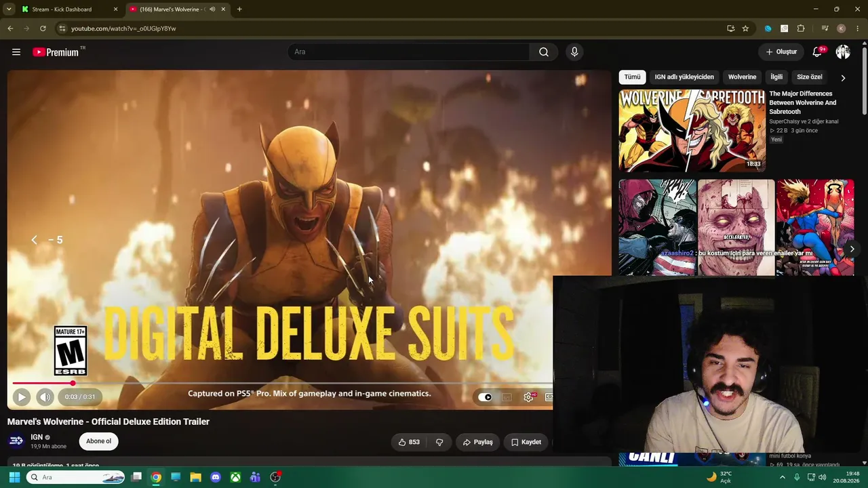Open Wolverine vs Sabretooth video thumbnail
The width and height of the screenshot is (868, 488).
point(692,130)
